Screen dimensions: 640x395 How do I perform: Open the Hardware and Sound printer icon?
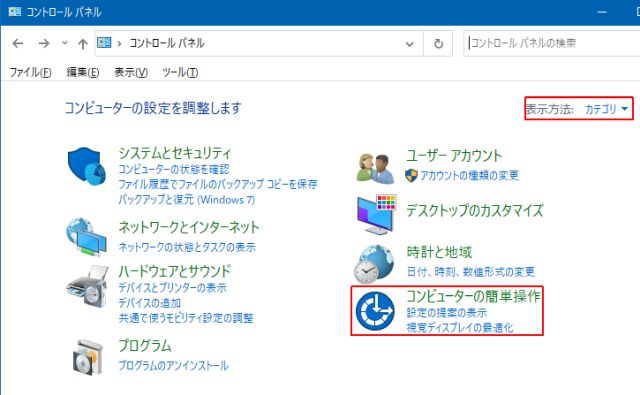(87, 286)
